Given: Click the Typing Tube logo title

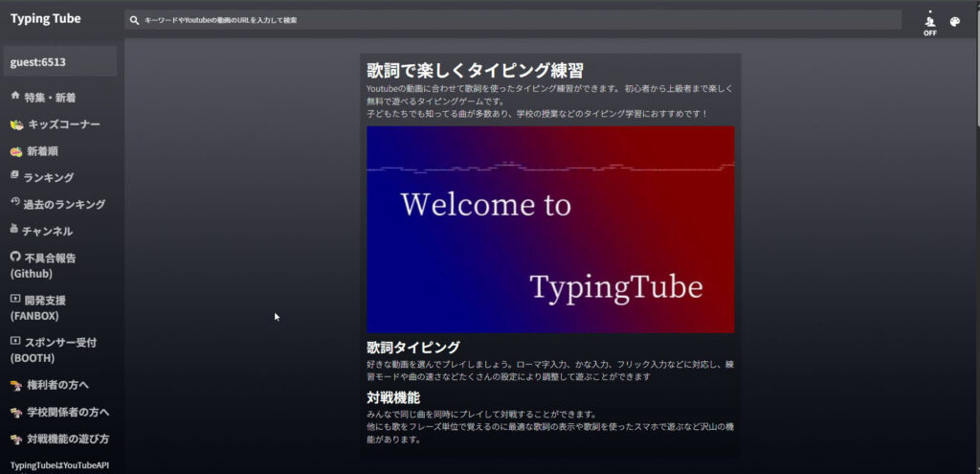Looking at the screenshot, I should [46, 19].
